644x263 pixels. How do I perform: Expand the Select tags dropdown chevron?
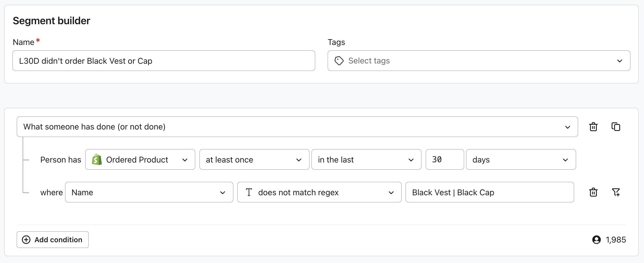(620, 61)
